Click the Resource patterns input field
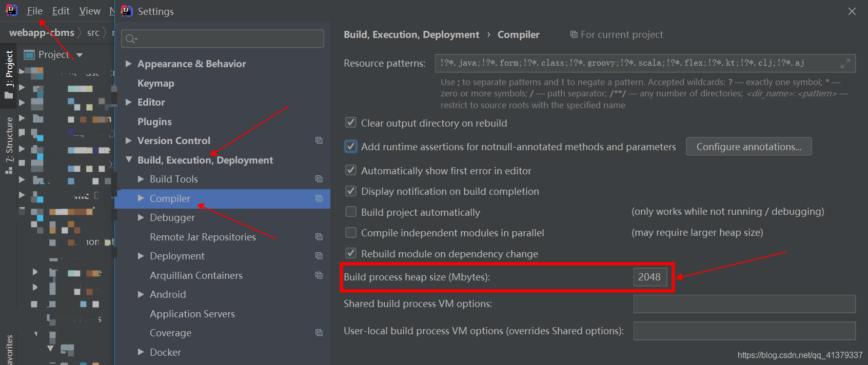 [645, 64]
